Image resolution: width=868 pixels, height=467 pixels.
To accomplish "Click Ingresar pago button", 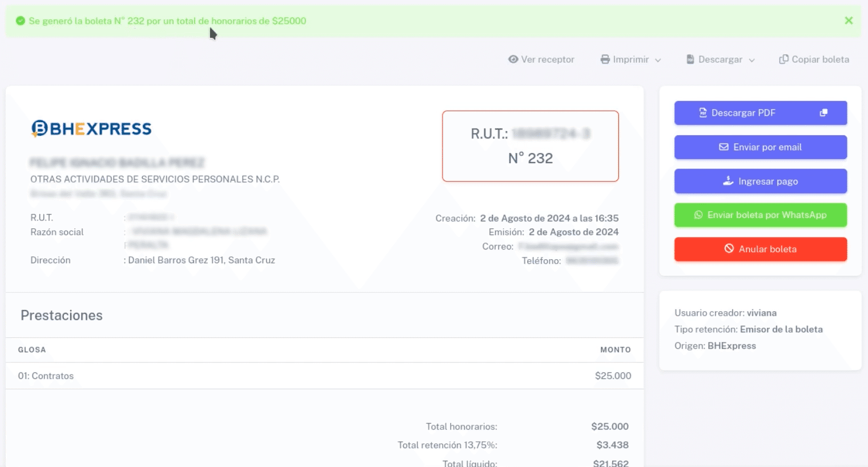I will point(760,182).
